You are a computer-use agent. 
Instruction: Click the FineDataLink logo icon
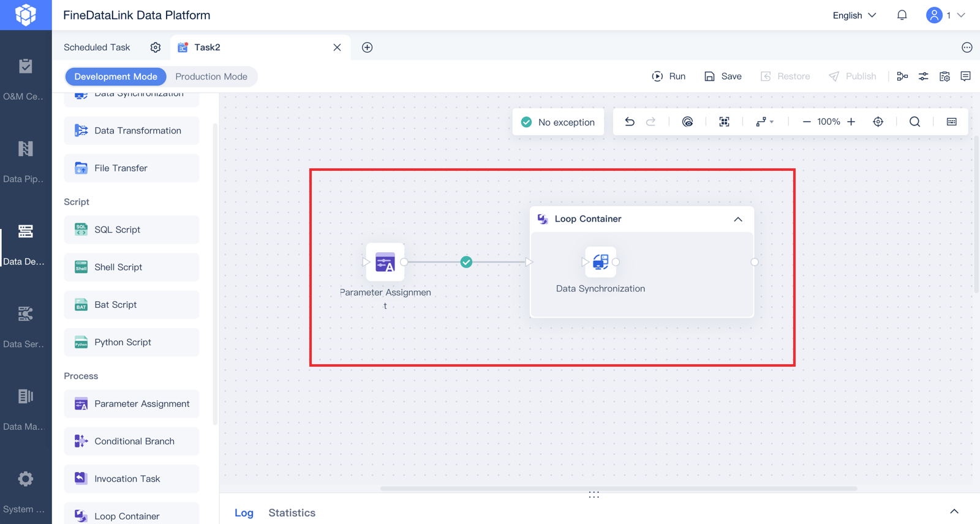click(x=26, y=15)
